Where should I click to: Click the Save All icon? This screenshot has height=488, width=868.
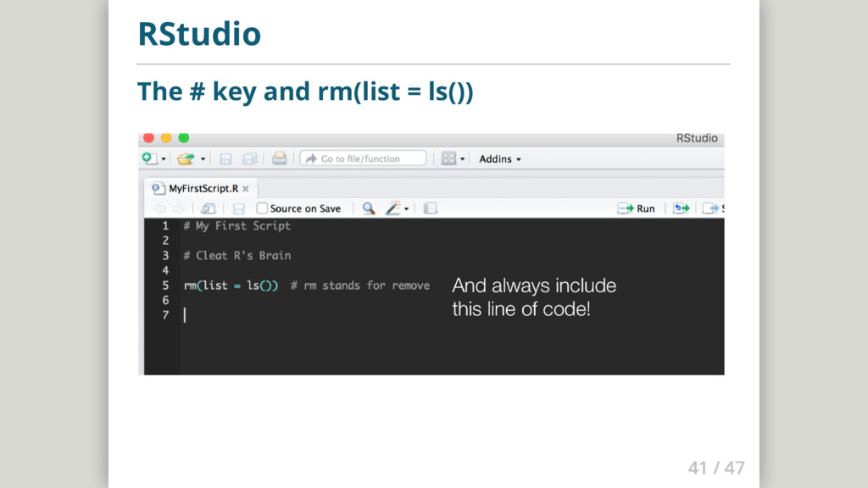(x=250, y=159)
